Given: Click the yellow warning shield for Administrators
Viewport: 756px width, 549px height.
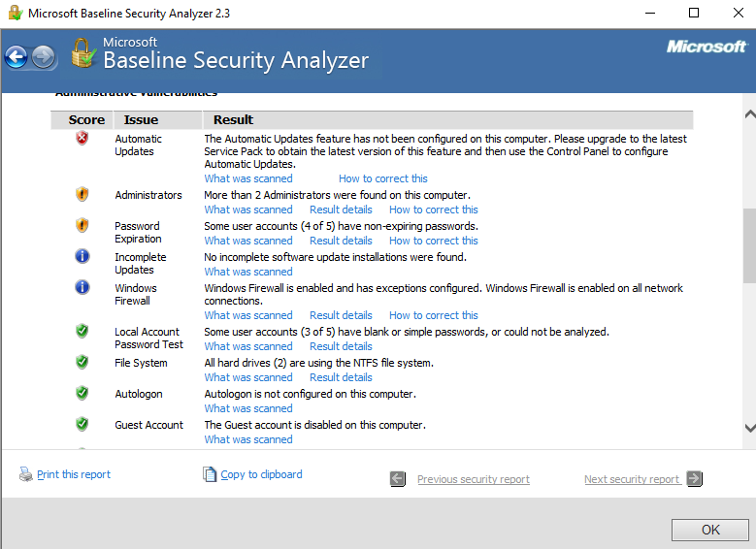Looking at the screenshot, I should pos(82,195).
